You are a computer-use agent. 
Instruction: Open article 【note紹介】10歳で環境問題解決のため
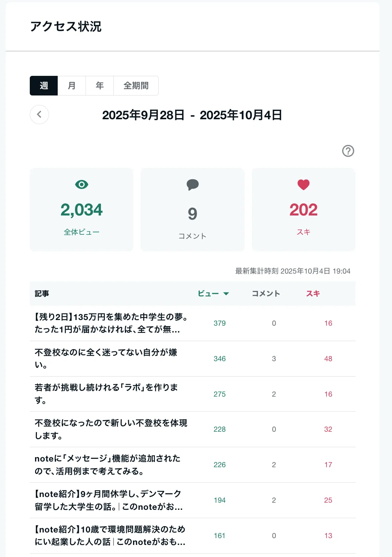pyautogui.click(x=110, y=535)
